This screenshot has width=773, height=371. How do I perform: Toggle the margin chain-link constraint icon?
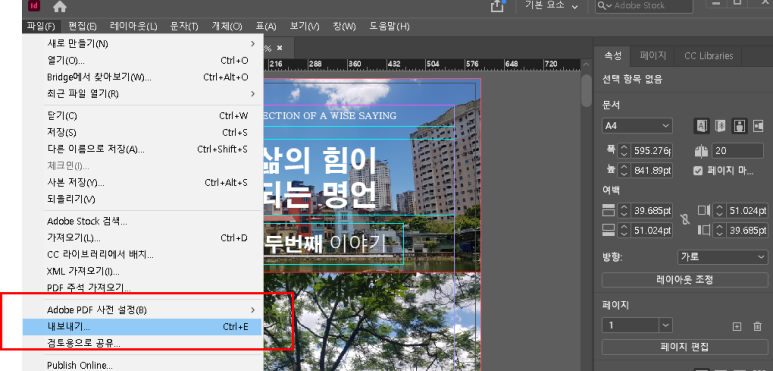click(x=685, y=220)
